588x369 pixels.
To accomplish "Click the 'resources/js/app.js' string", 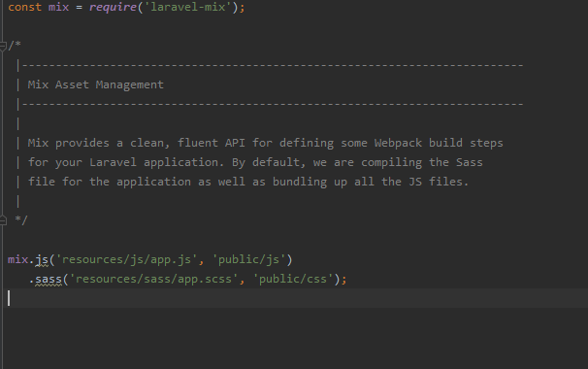I will pyautogui.click(x=126, y=260).
